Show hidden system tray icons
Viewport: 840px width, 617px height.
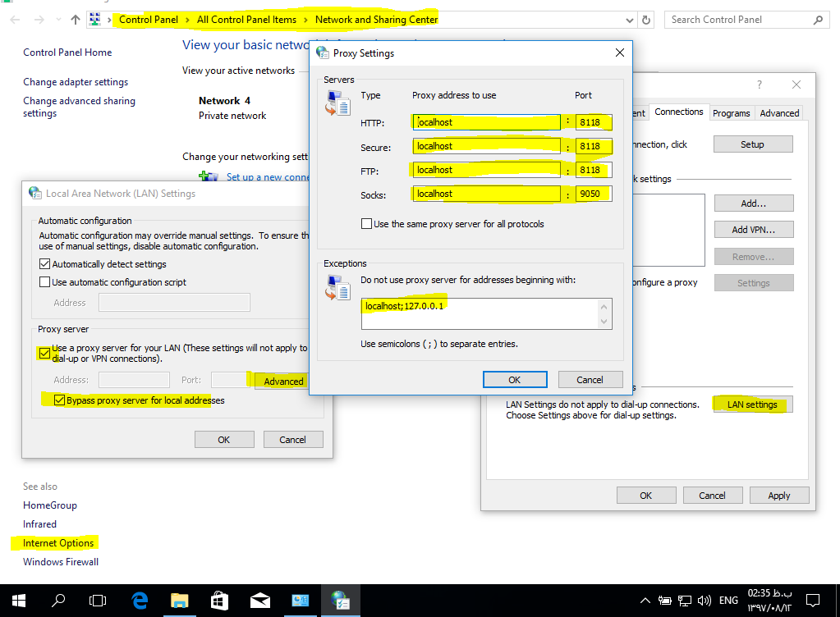pos(645,601)
